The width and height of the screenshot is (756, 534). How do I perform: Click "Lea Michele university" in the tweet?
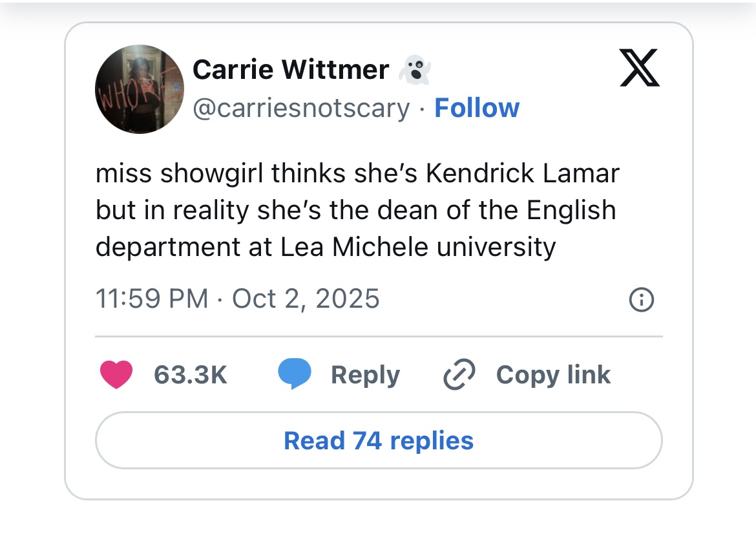pos(418,247)
